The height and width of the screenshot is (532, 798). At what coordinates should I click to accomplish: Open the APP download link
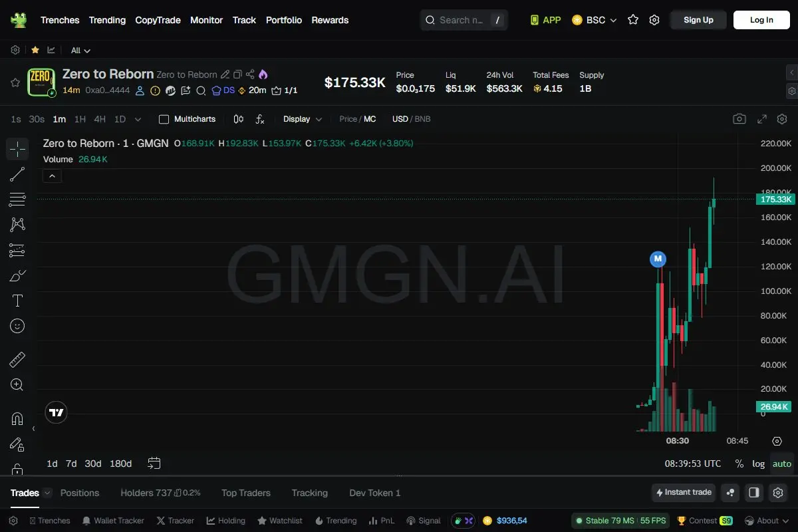[x=545, y=20]
